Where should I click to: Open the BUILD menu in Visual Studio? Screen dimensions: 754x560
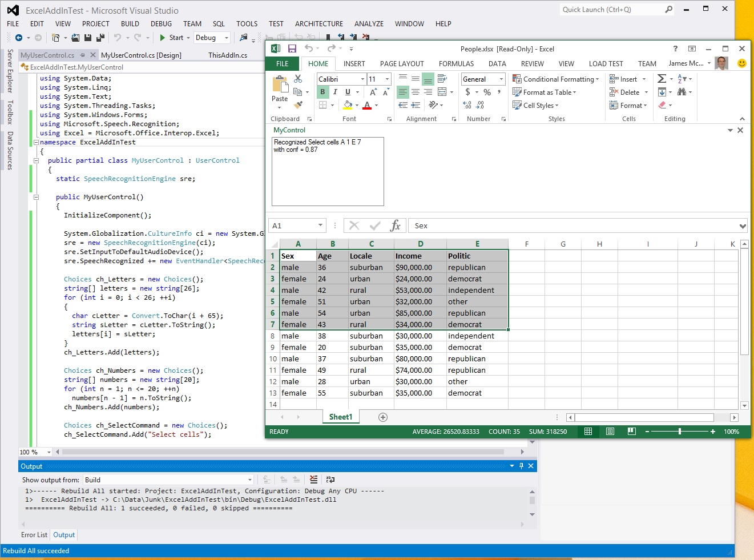pyautogui.click(x=130, y=24)
